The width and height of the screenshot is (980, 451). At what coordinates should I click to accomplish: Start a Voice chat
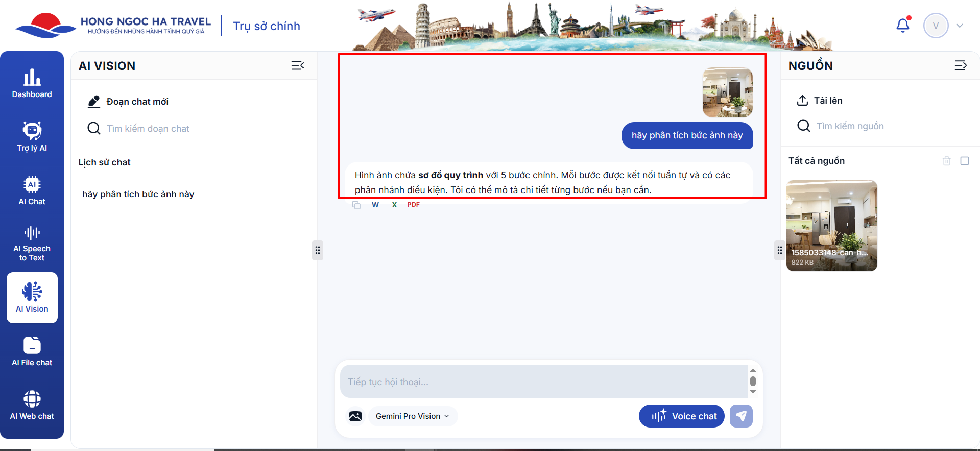coord(681,416)
